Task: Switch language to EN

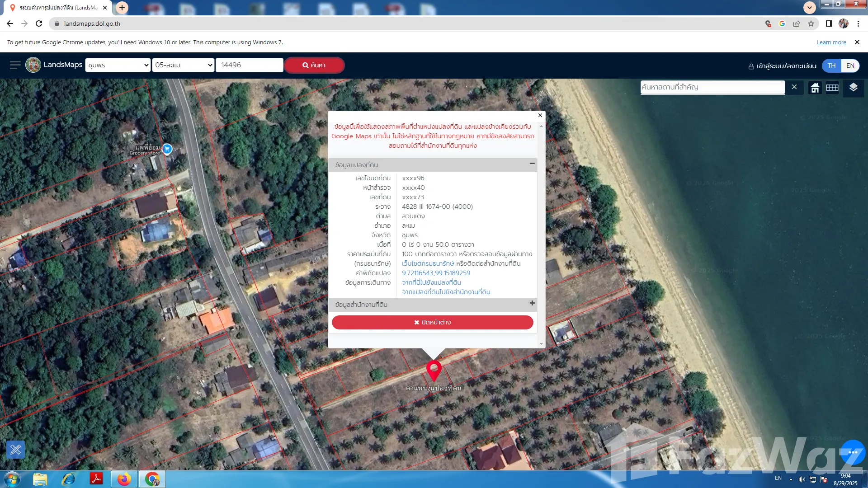Action: (850, 66)
